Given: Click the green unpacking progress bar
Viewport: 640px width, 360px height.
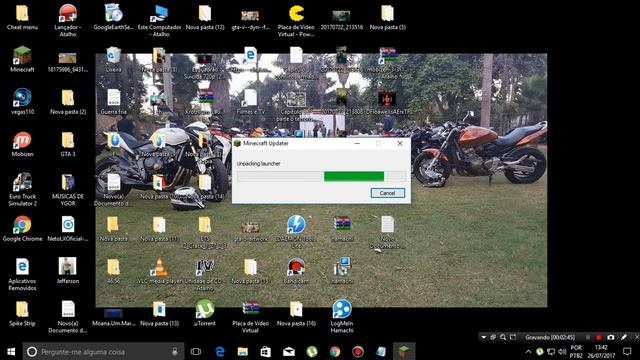Looking at the screenshot, I should (x=354, y=176).
